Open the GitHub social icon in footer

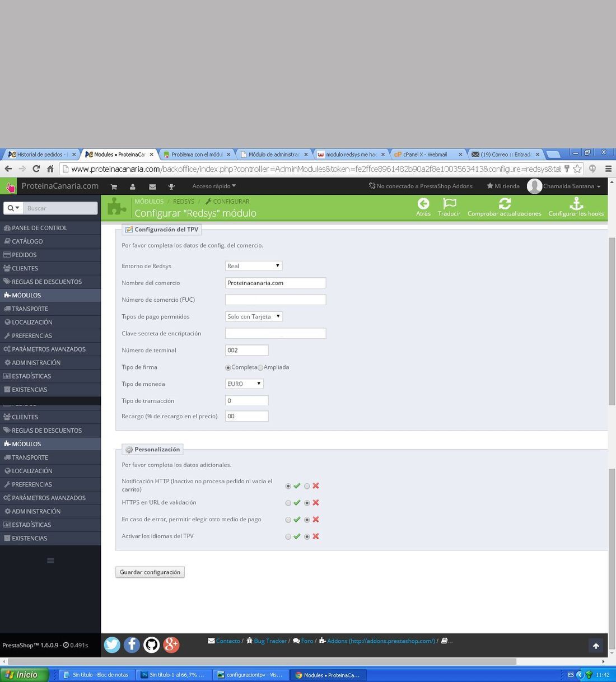pyautogui.click(x=151, y=645)
